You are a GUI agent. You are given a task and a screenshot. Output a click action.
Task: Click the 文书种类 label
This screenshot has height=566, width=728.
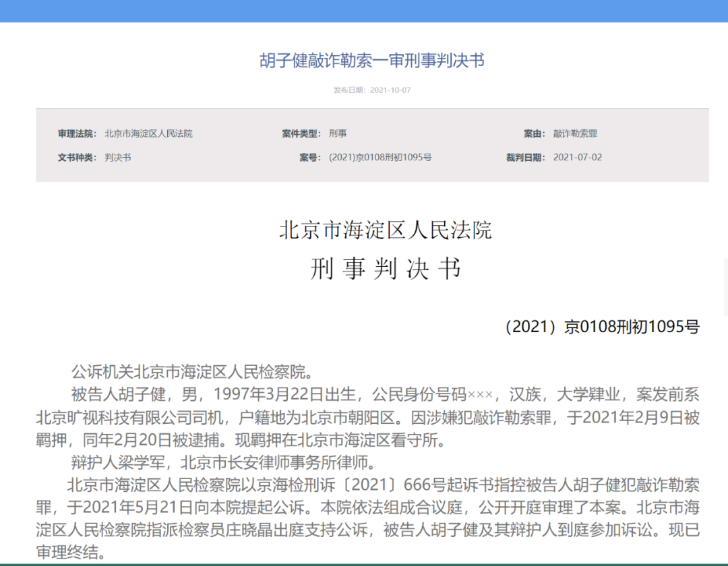(77, 157)
